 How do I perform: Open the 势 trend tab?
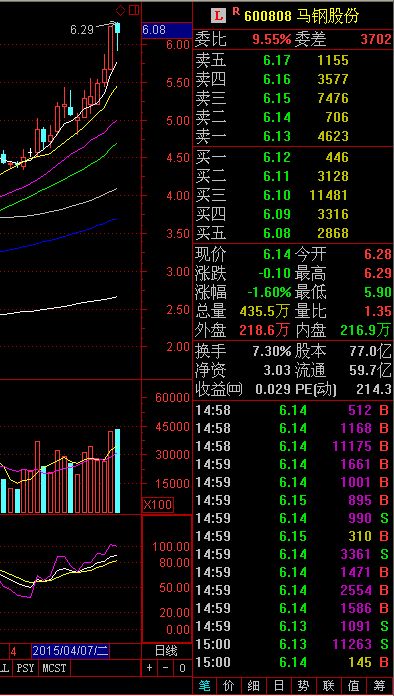(x=303, y=686)
